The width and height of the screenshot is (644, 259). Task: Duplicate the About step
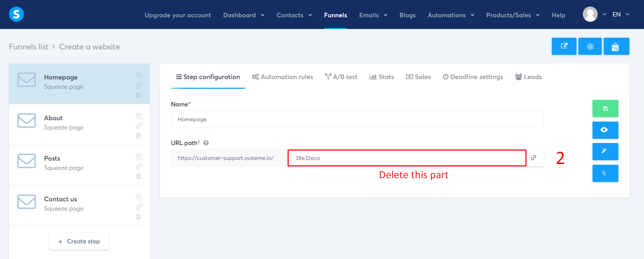point(139,116)
